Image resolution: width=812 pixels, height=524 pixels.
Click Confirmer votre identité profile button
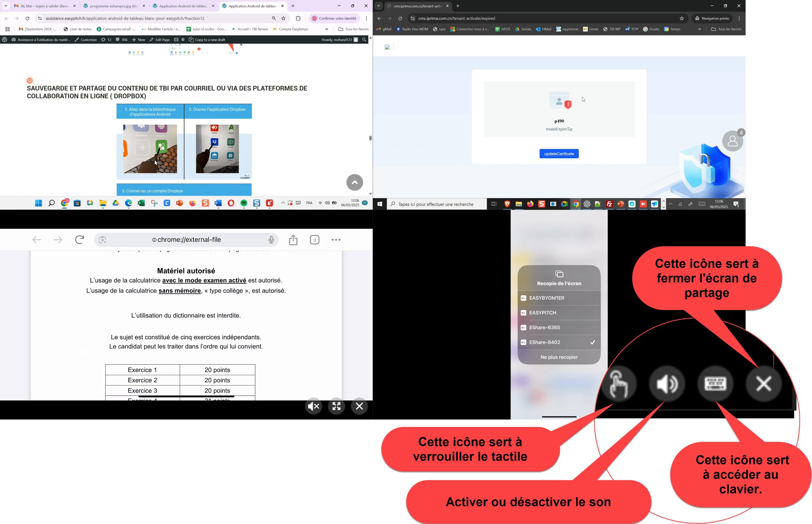pyautogui.click(x=334, y=18)
